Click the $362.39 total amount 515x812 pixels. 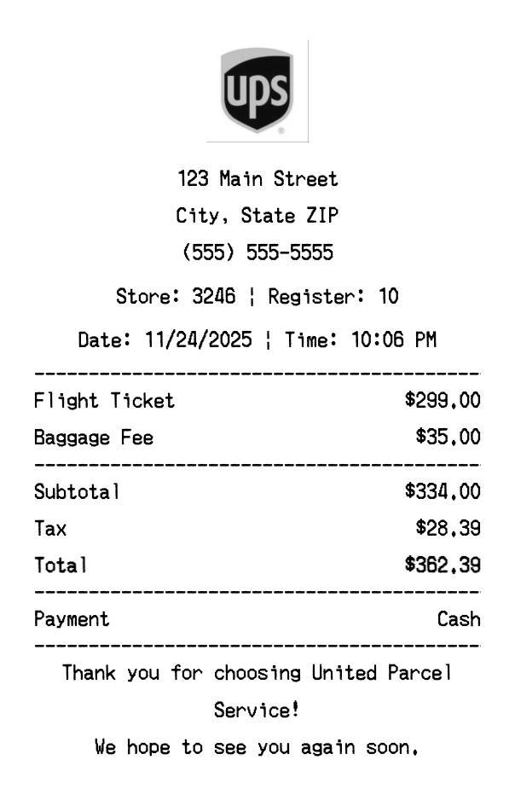[x=443, y=565]
